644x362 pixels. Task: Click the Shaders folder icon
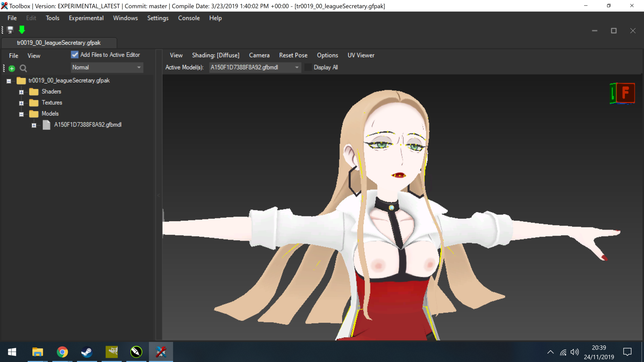34,92
